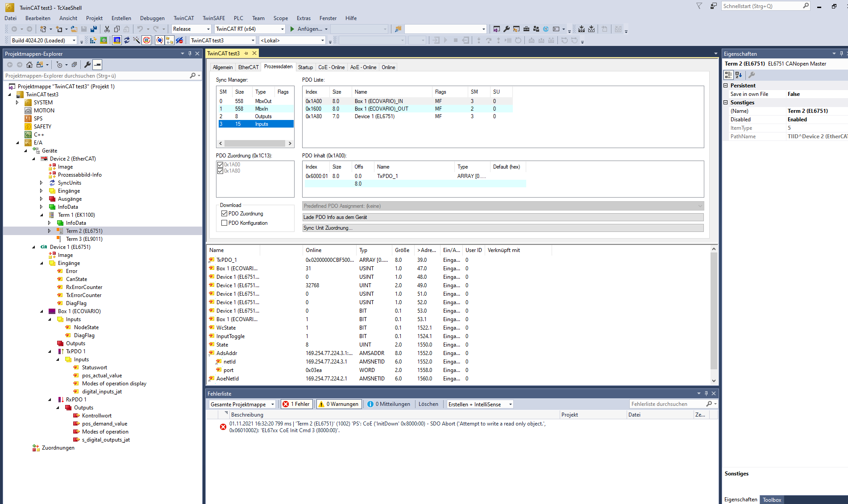
Task: Open Properties window wrench icon in main toolbar
Action: (507, 29)
